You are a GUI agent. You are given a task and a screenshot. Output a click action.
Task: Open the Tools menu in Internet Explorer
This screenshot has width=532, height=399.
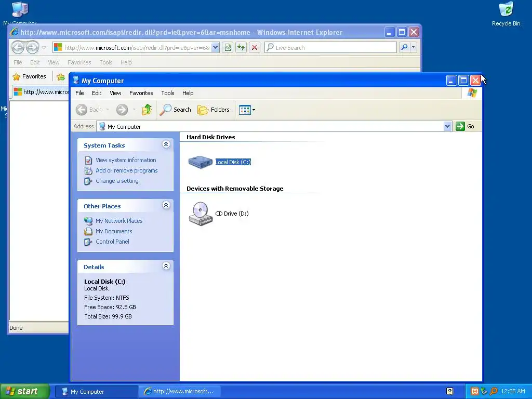(x=106, y=62)
